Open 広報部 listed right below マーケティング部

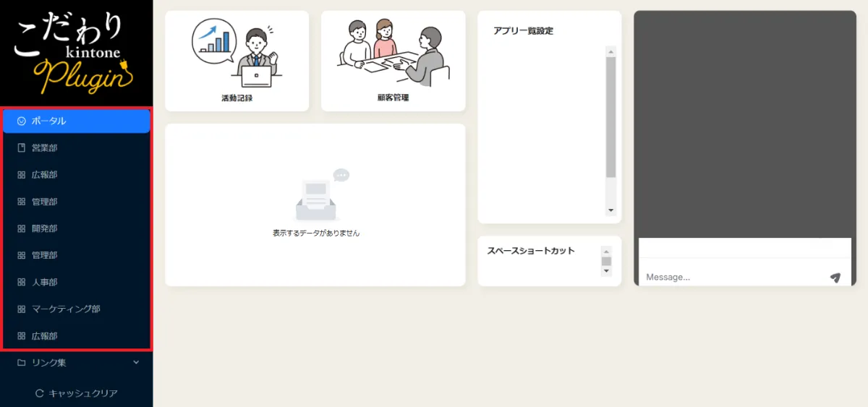pyautogui.click(x=76, y=336)
